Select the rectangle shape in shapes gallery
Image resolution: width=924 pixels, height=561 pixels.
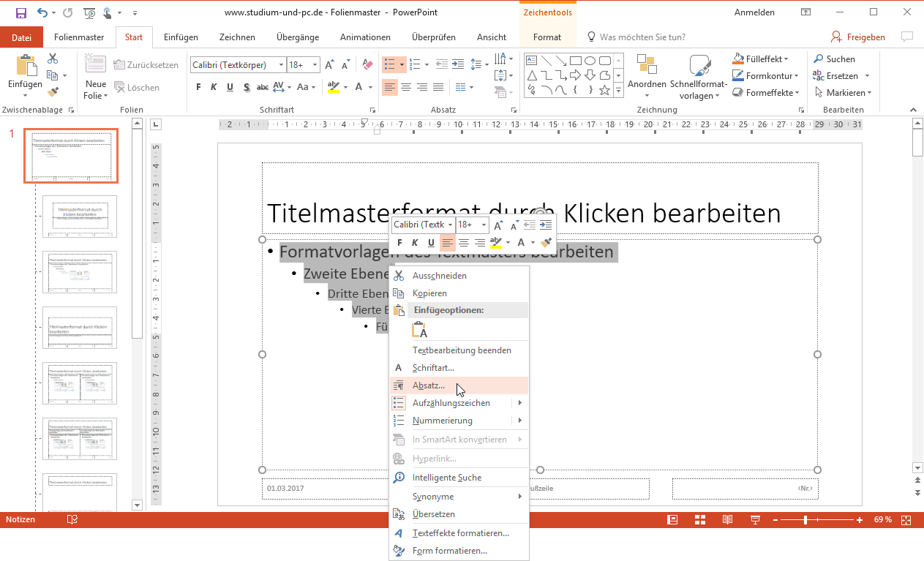pos(576,61)
